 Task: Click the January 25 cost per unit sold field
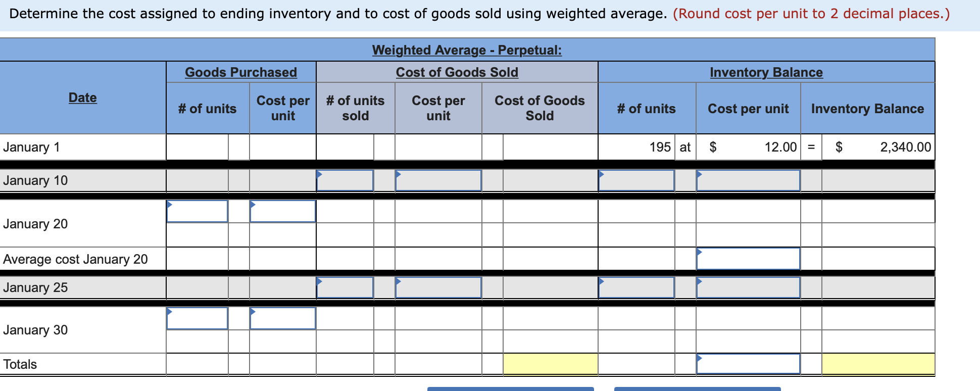437,287
